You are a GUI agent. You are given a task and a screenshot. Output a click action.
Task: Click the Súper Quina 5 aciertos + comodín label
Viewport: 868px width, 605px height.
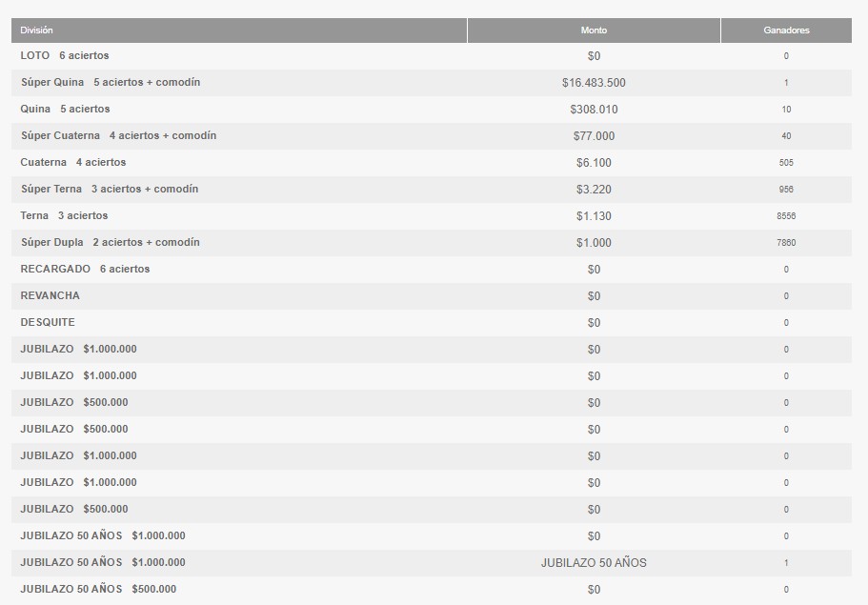tap(111, 83)
